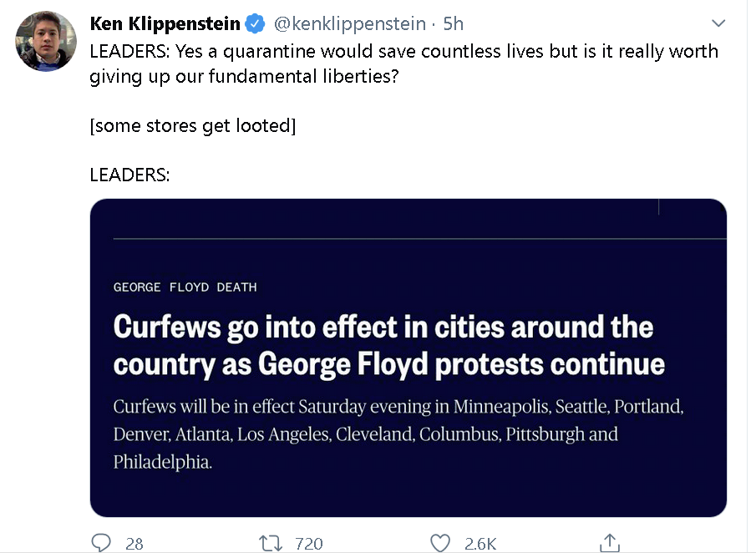This screenshot has height=553, width=756.
Task: Click the curfew cities summary paragraph
Action: 398,434
